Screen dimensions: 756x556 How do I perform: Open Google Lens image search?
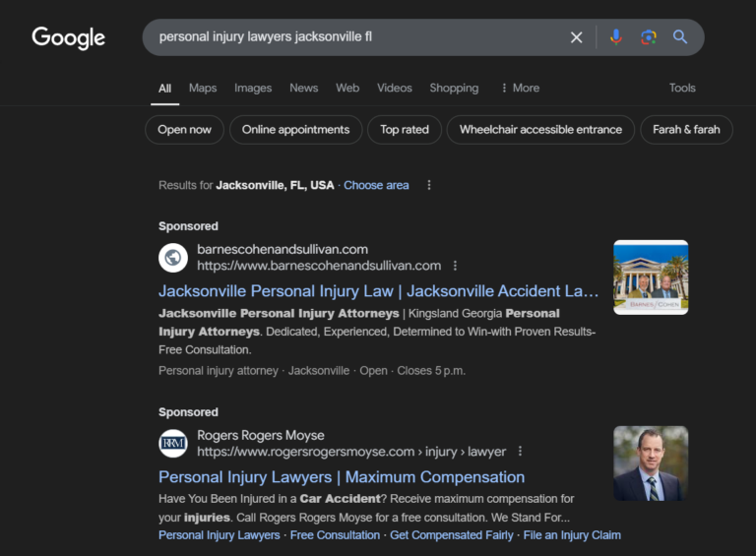pyautogui.click(x=649, y=37)
